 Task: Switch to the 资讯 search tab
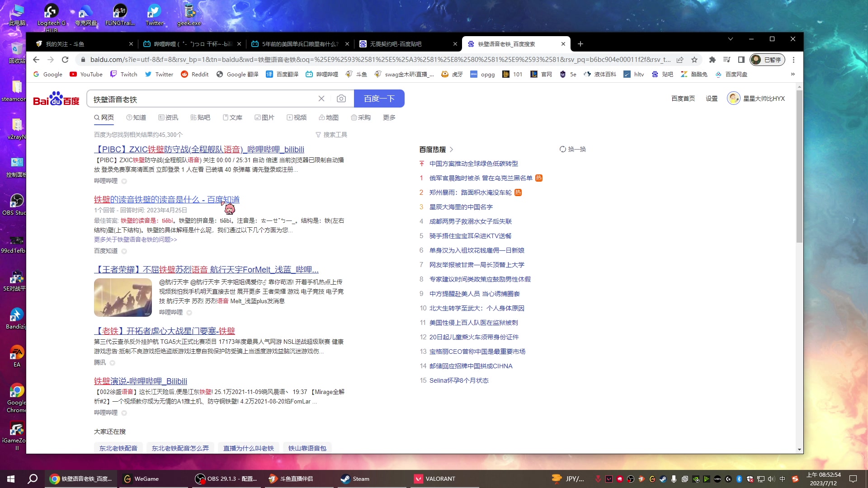pos(168,117)
